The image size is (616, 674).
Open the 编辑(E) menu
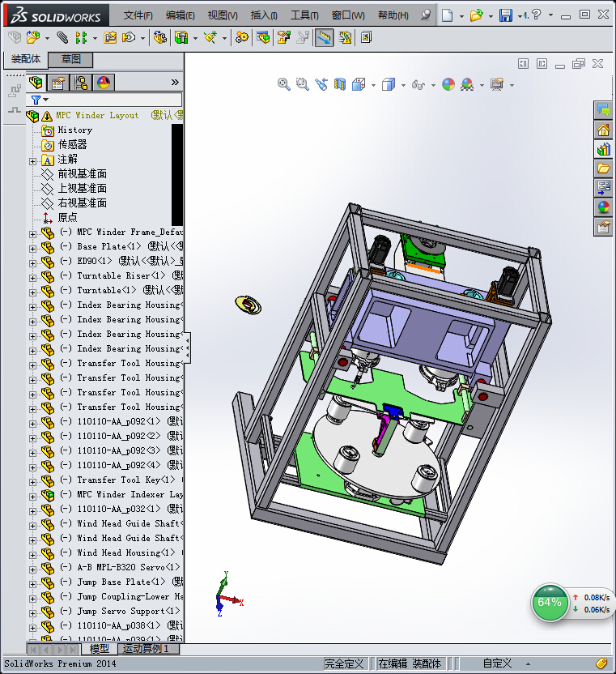tap(180, 15)
